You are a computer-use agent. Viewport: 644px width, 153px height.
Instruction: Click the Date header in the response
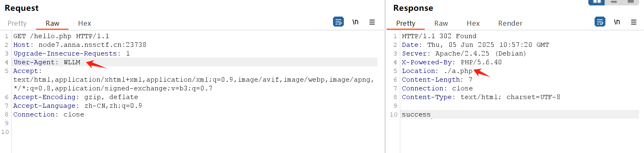pyautogui.click(x=475, y=45)
